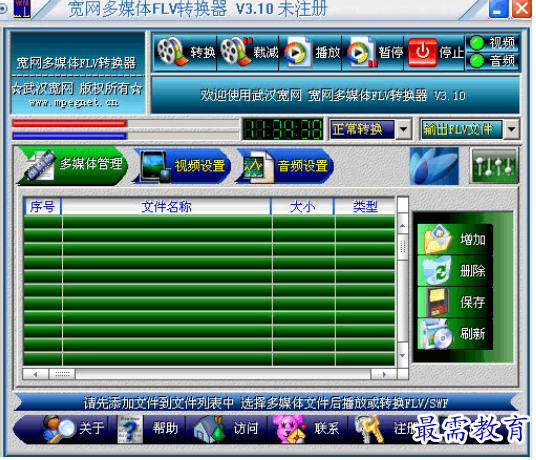Click the green digital timer display
The image size is (536, 460).
point(282,130)
